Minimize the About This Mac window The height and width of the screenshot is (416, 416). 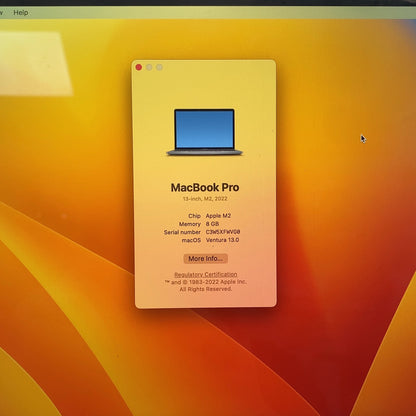(x=149, y=67)
